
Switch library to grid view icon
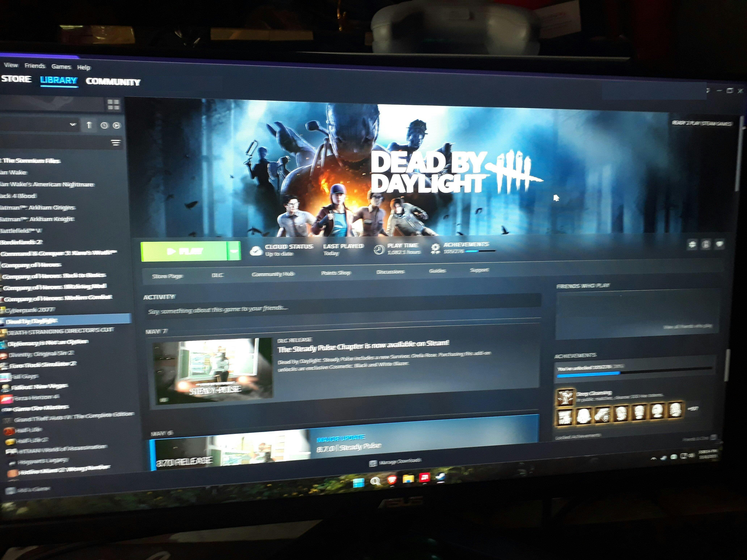click(113, 104)
